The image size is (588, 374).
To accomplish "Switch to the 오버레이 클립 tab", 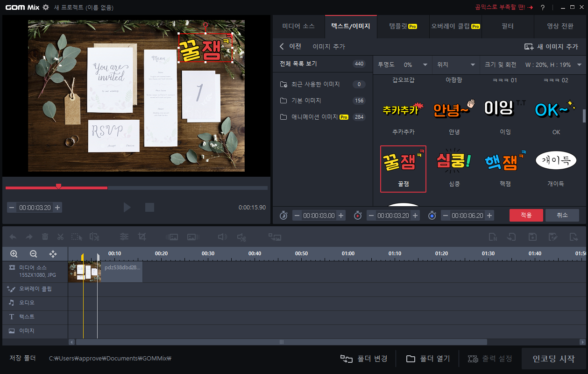I will tap(455, 26).
